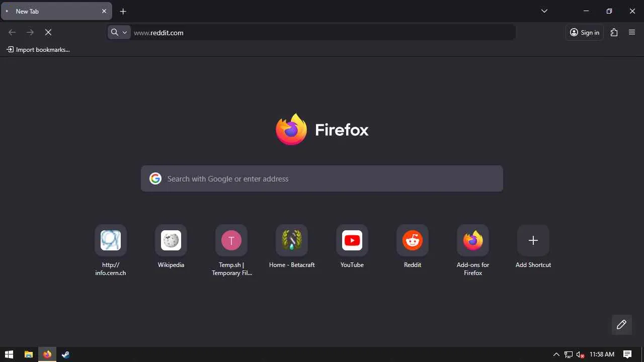Click the Search with Google search box
Image resolution: width=644 pixels, height=362 pixels.
pyautogui.click(x=322, y=178)
